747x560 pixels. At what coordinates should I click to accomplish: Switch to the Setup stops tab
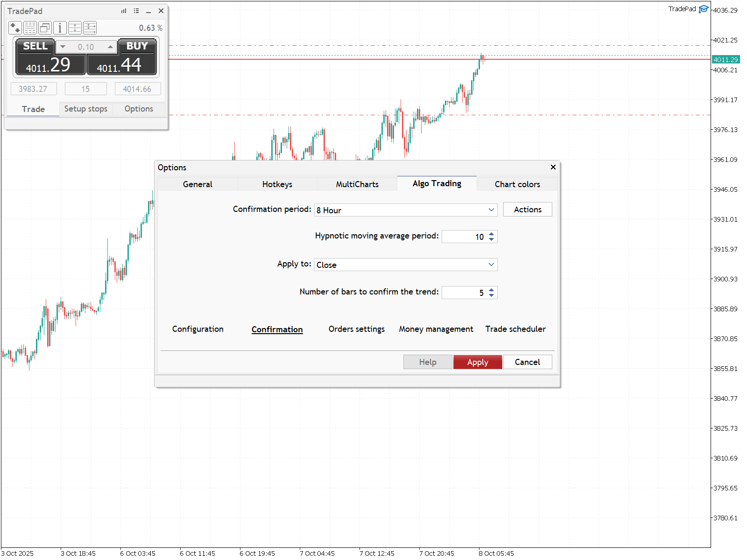pyautogui.click(x=86, y=109)
